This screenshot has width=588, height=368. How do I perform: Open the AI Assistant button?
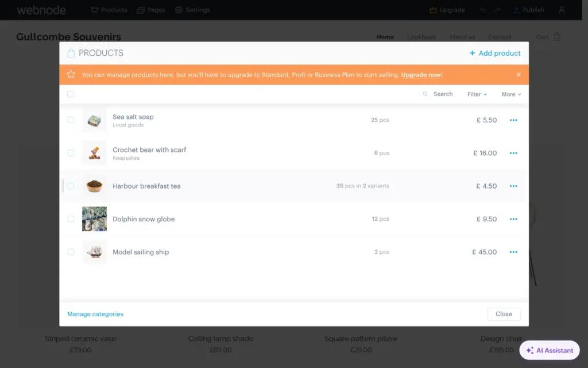click(550, 350)
